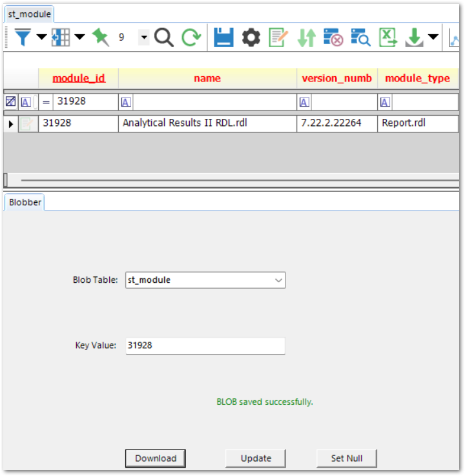465x476 pixels.
Task: Open the row count dropdown showing 9
Action: click(144, 37)
